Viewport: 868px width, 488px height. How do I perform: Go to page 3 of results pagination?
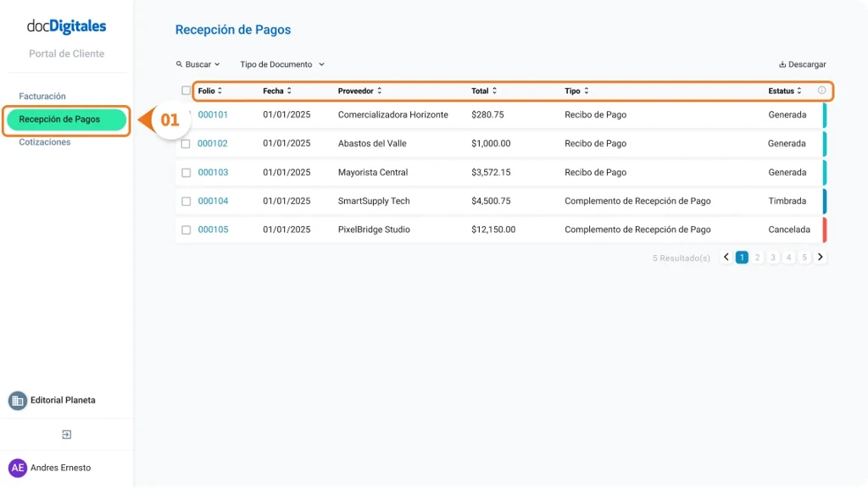pos(772,256)
